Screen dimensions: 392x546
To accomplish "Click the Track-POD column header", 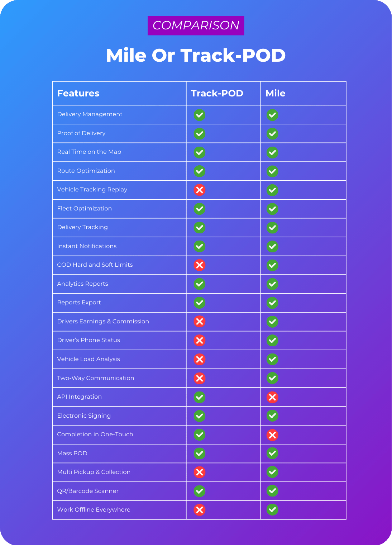I will (217, 93).
